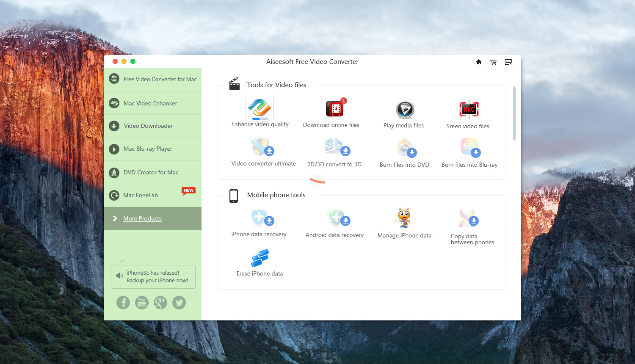Download Video converter ultimate icon
Viewport: 635px width, 364px height.
pyautogui.click(x=262, y=147)
